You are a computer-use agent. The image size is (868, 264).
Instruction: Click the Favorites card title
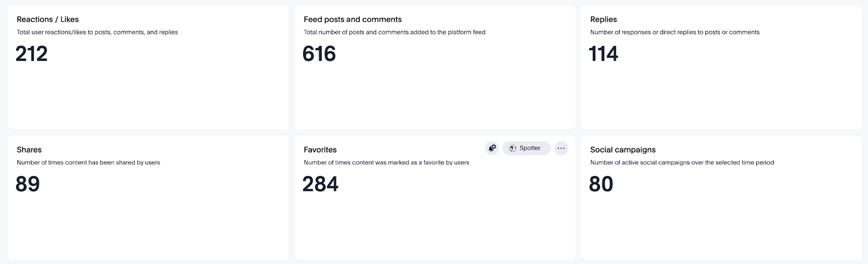point(320,150)
